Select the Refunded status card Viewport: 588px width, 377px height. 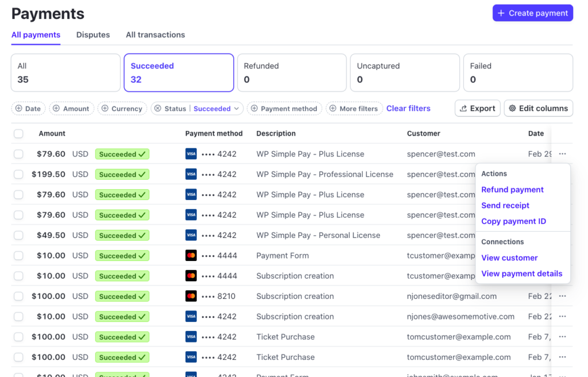[291, 72]
